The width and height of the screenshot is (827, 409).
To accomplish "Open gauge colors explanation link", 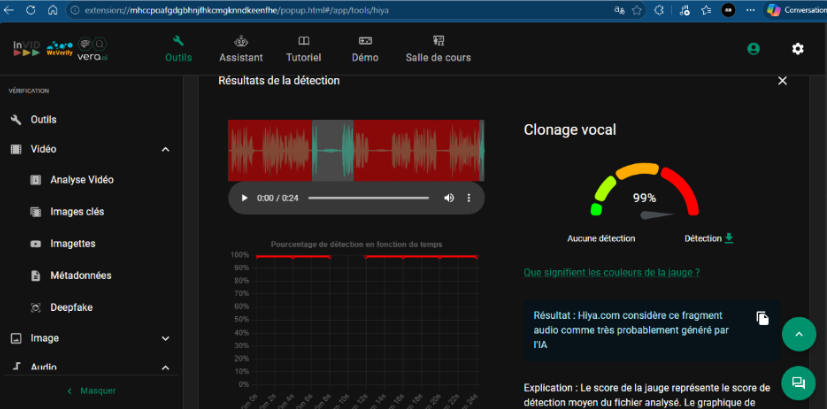I will 612,273.
